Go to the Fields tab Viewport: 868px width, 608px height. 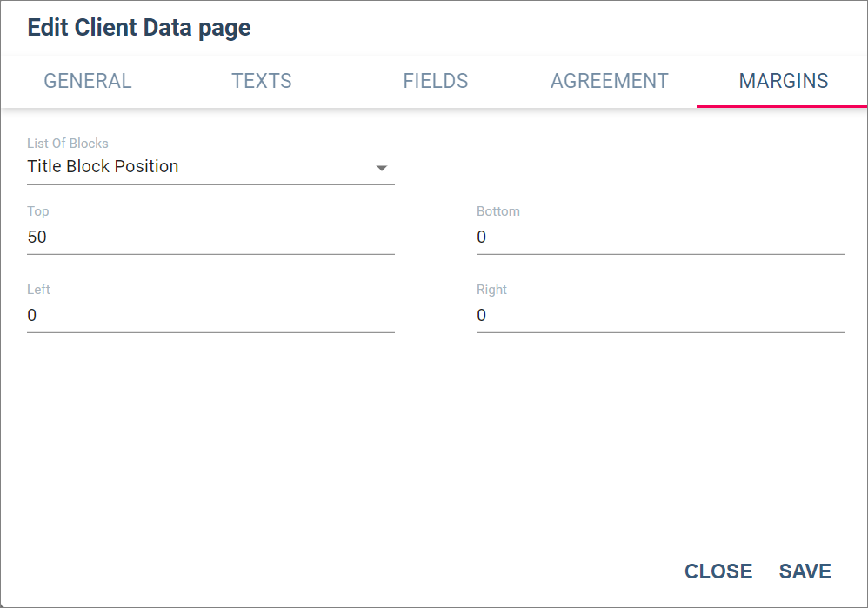(435, 81)
